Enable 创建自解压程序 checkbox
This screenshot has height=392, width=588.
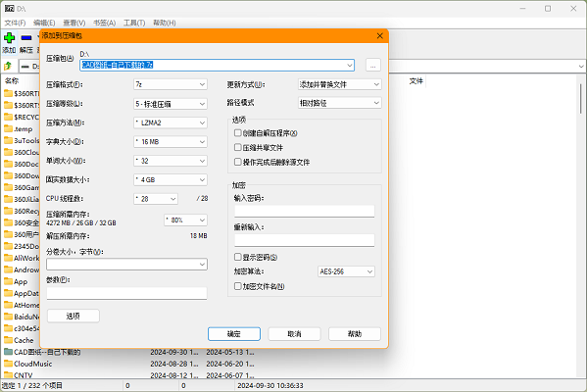click(x=238, y=133)
